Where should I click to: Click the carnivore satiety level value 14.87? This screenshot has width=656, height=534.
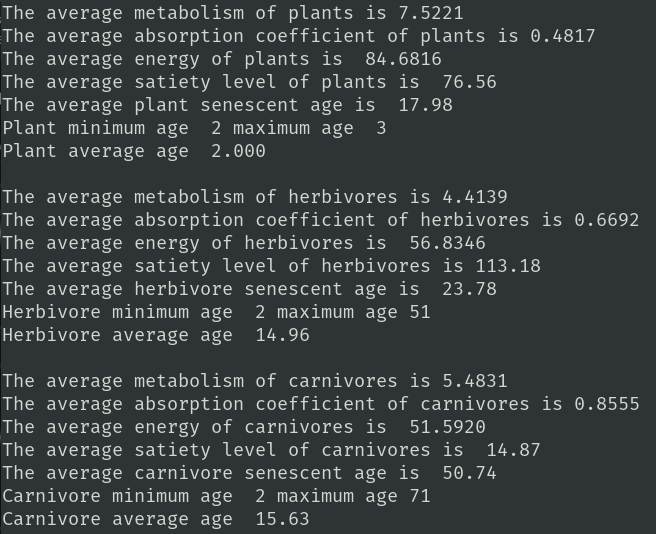tap(513, 450)
